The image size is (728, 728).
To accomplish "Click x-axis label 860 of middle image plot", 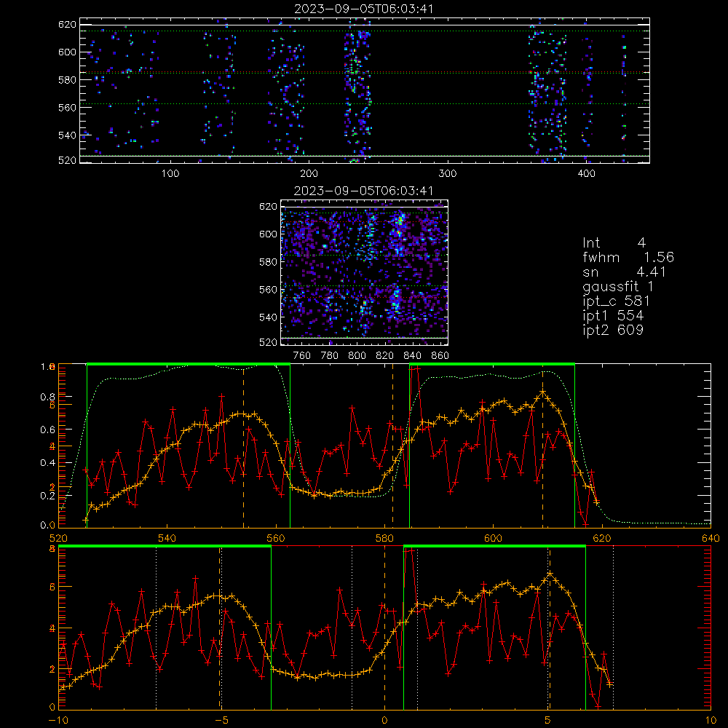I will (x=440, y=355).
